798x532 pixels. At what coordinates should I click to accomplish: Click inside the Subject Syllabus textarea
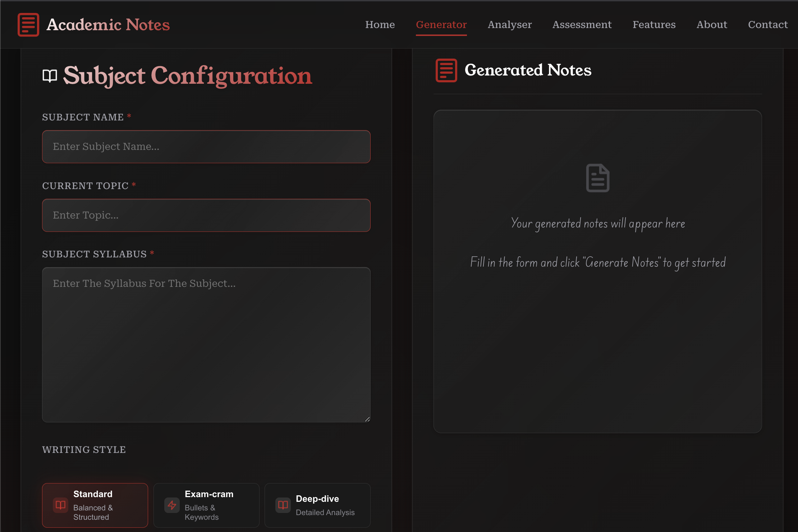click(x=206, y=344)
